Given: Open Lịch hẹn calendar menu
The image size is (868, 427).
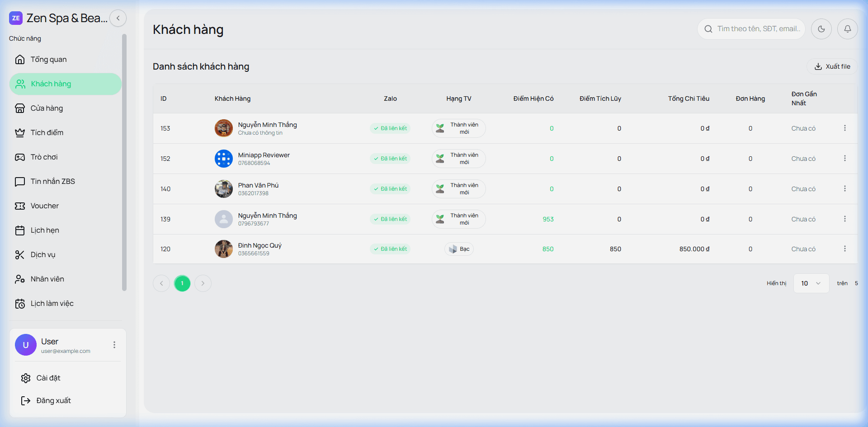Looking at the screenshot, I should click(x=45, y=230).
